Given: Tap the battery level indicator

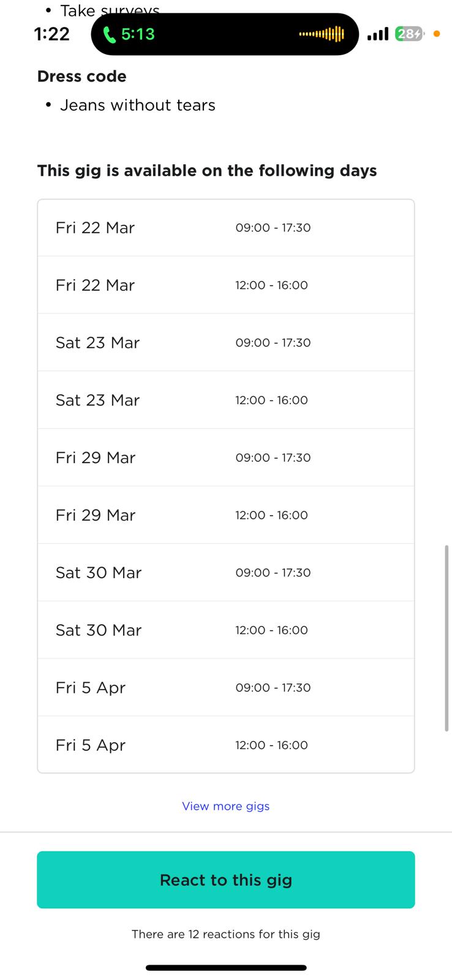Looking at the screenshot, I should coord(410,34).
